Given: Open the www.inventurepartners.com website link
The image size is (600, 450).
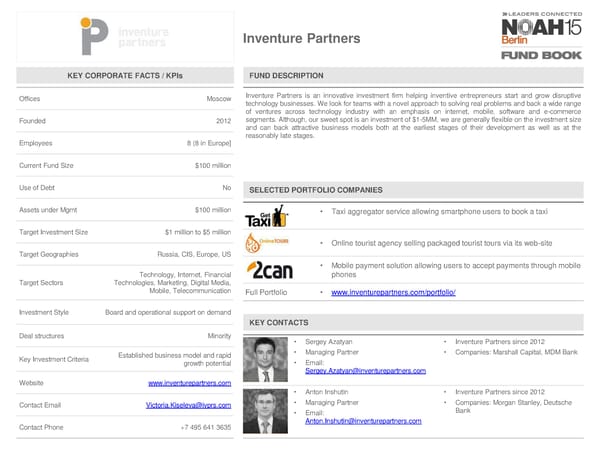Looking at the screenshot, I should click(x=190, y=383).
